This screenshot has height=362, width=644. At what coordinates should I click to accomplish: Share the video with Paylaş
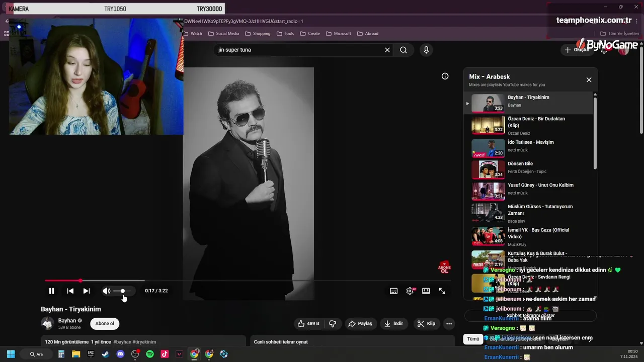(360, 324)
